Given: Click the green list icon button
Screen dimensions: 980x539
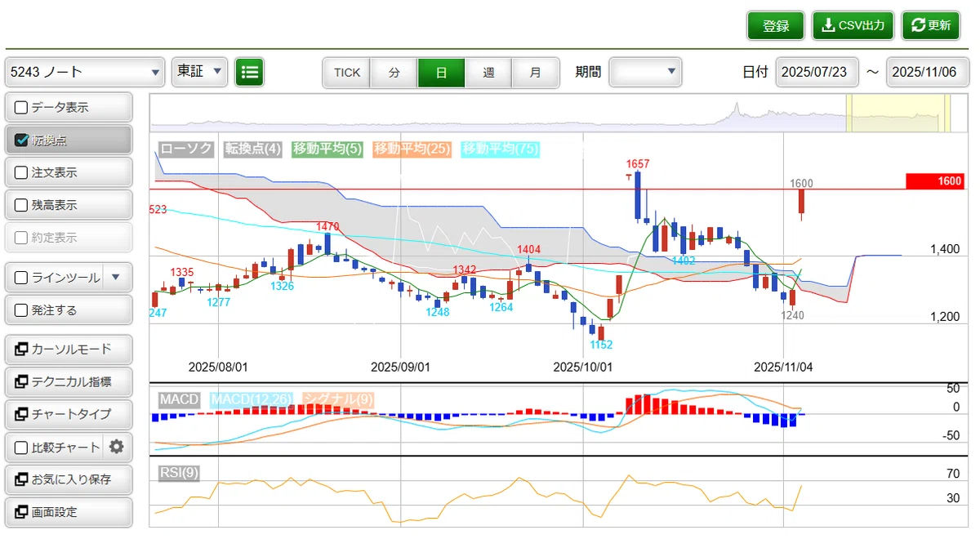Looking at the screenshot, I should (x=250, y=72).
